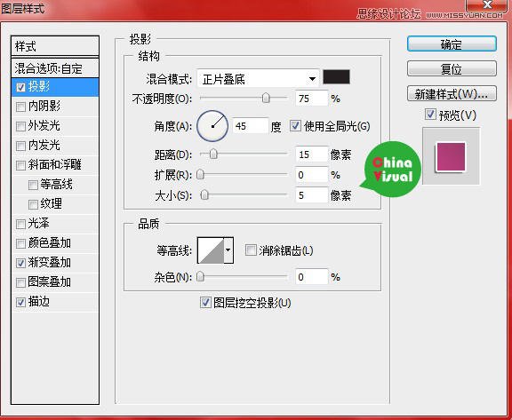Uncheck the 渐变叠加 checkbox
This screenshot has height=420, width=512.
(20, 263)
